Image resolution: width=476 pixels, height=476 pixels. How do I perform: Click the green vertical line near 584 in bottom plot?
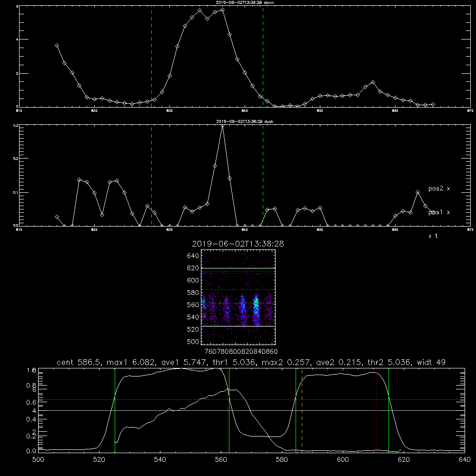[296, 410]
